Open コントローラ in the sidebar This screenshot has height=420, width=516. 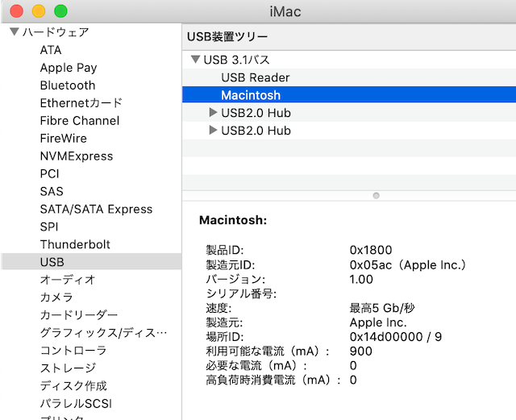[73, 350]
